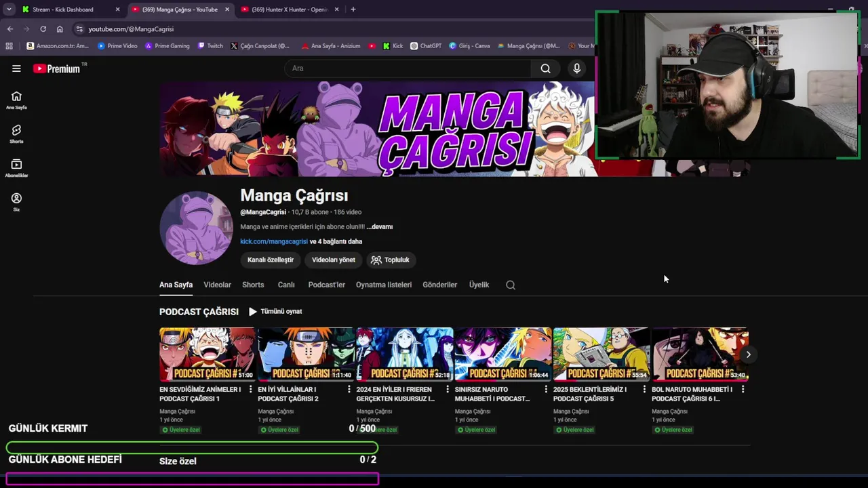The height and width of the screenshot is (488, 868).
Task: Open the tab search dropdown arrow
Action: coord(9,9)
